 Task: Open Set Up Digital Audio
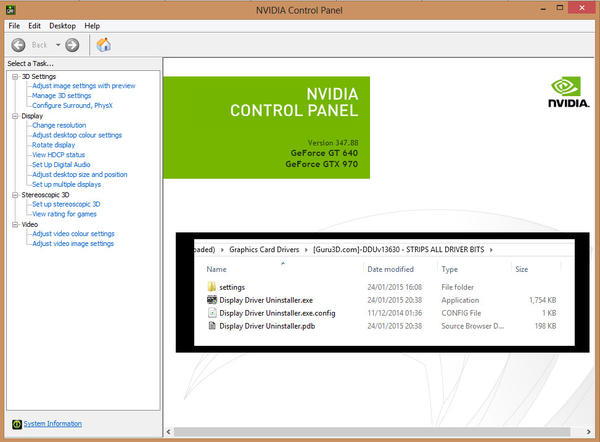[x=61, y=165]
